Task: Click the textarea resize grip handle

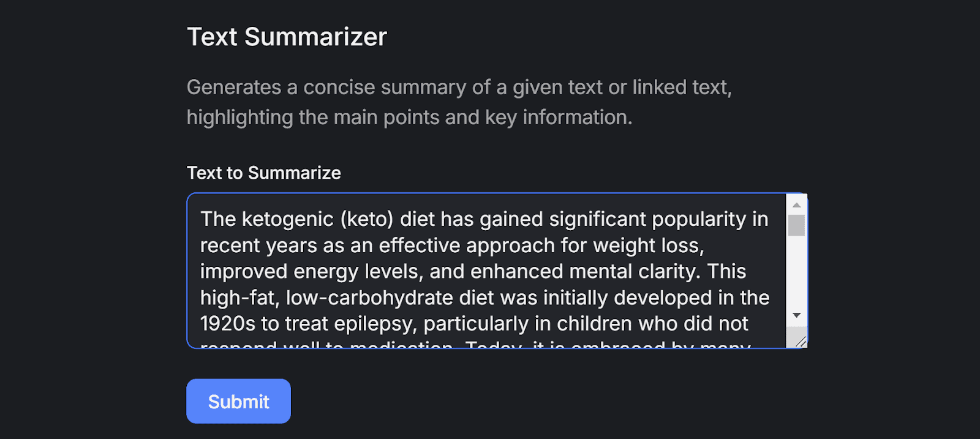Action: pyautogui.click(x=799, y=340)
